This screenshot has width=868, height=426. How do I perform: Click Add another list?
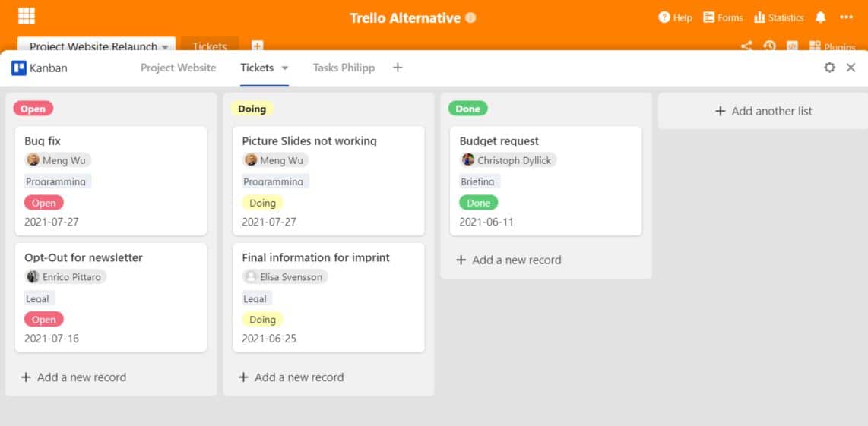pos(763,111)
